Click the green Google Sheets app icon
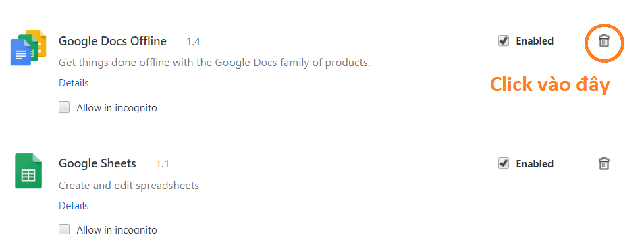 (28, 171)
